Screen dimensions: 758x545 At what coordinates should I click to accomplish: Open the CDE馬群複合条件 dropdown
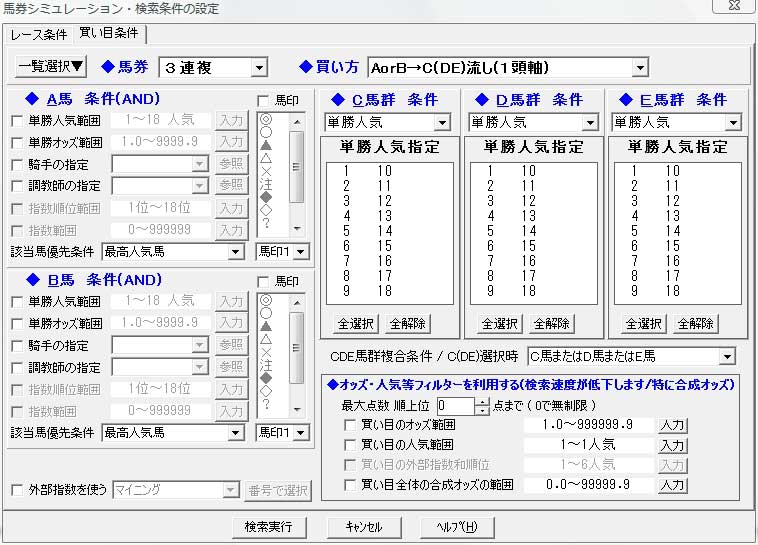[727, 356]
